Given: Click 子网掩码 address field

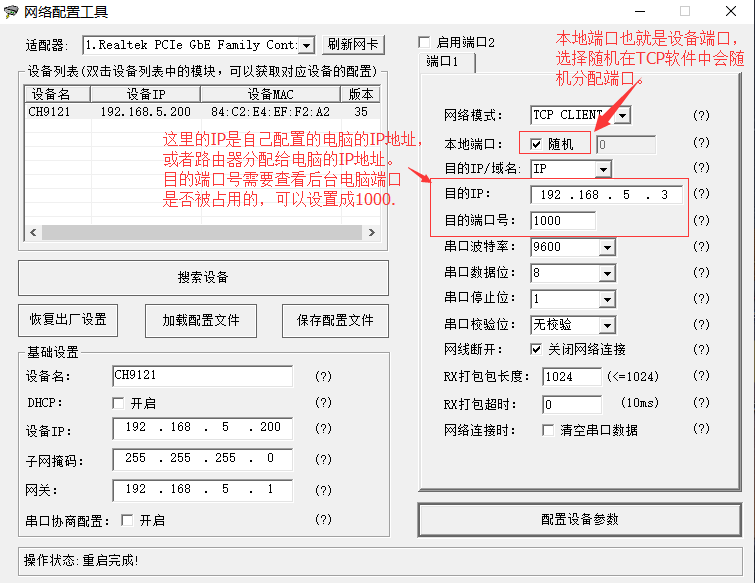Looking at the screenshot, I should pos(202,459).
